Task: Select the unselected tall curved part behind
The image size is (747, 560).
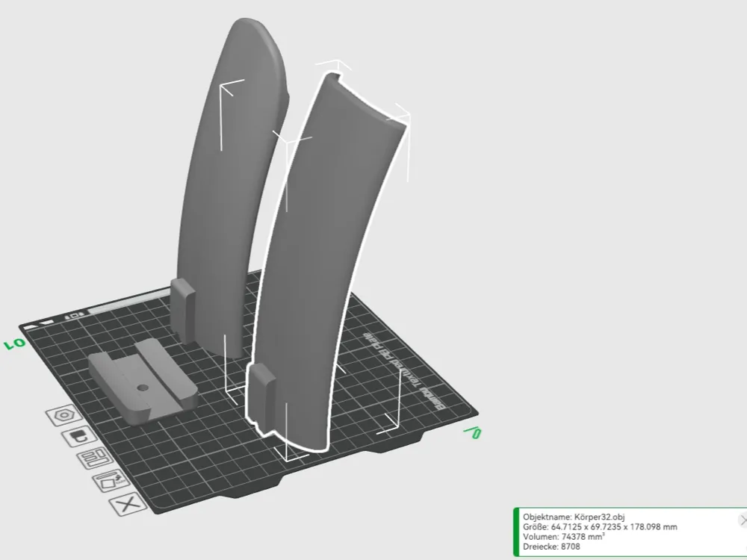Action: [224, 190]
